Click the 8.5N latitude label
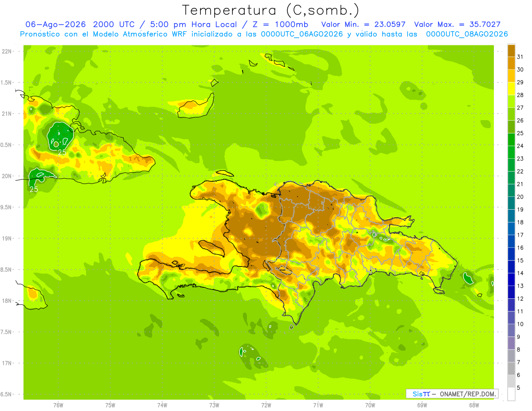532x411 pixels. (7, 270)
